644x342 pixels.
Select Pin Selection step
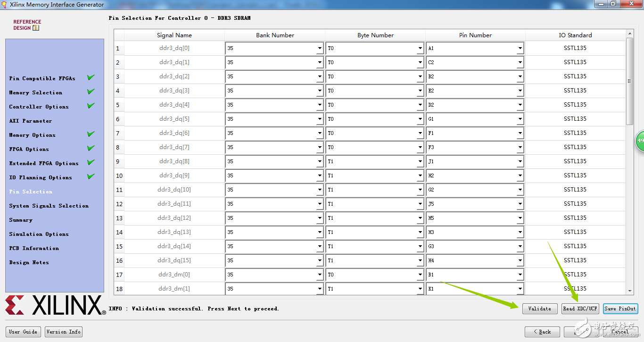[x=31, y=192]
